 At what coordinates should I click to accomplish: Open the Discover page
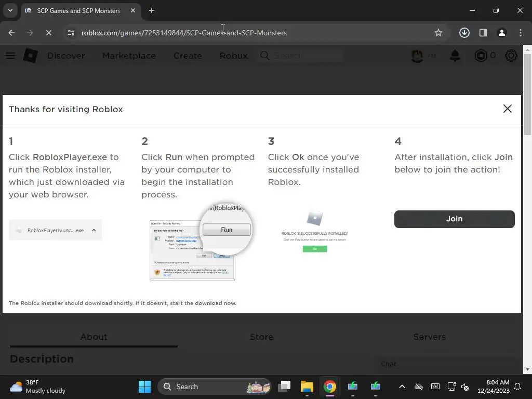[66, 56]
